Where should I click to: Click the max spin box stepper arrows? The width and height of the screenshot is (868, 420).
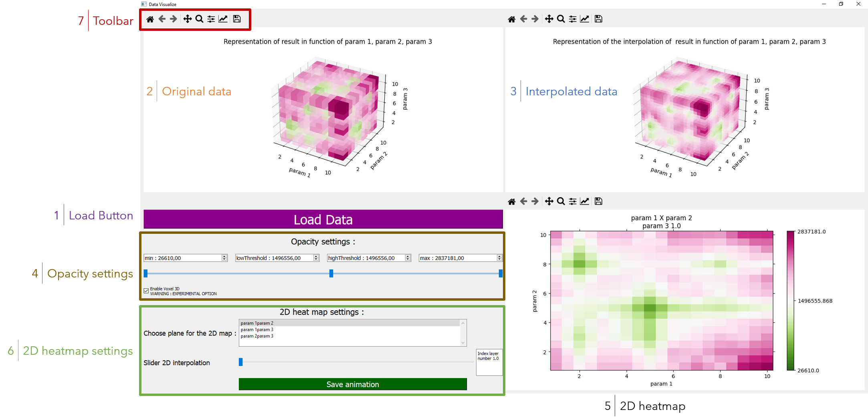click(499, 258)
